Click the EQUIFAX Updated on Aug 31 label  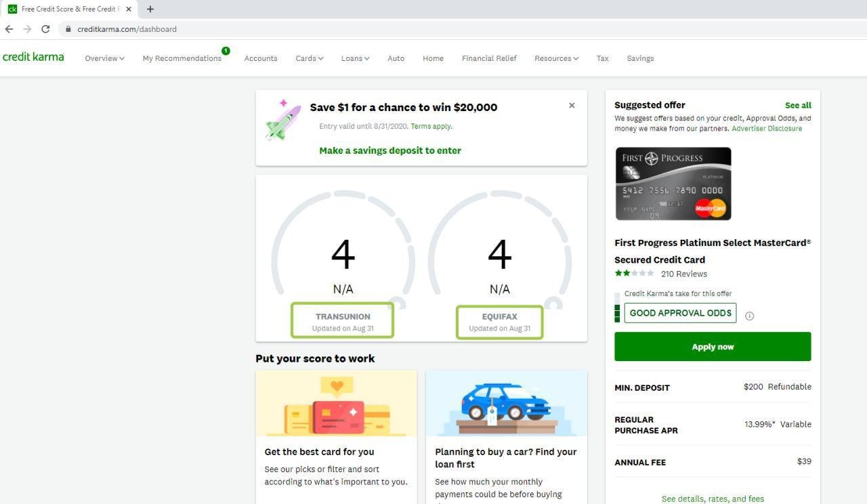(500, 322)
